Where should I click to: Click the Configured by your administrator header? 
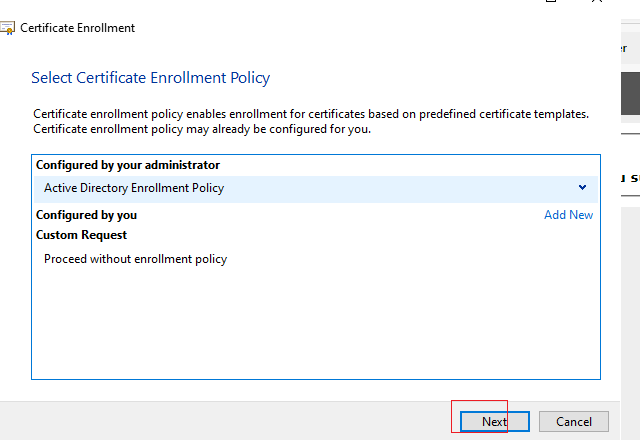coord(128,165)
